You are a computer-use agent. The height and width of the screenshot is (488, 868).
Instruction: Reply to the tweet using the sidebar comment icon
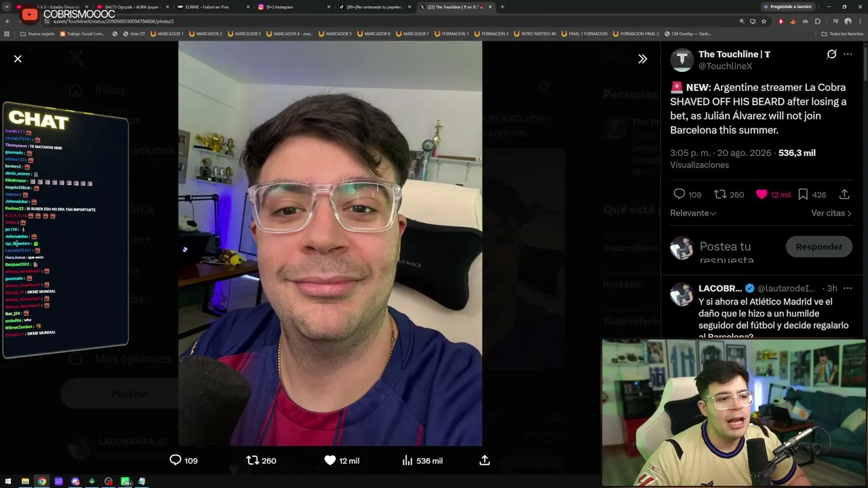[679, 195]
